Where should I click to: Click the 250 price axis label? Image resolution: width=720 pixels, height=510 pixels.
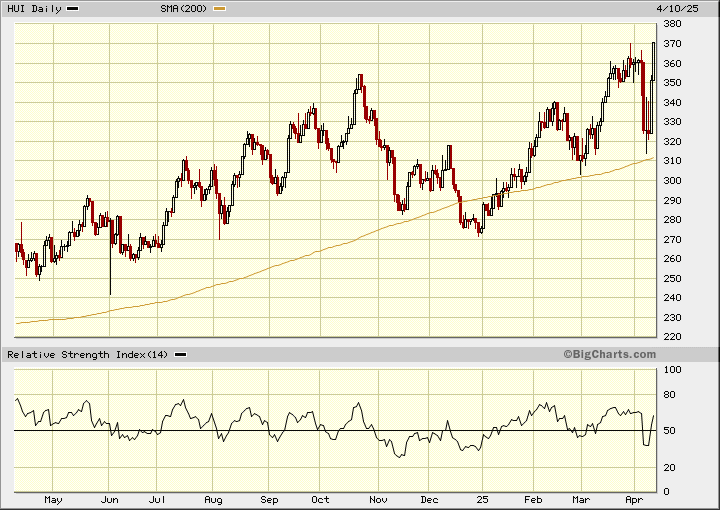click(672, 278)
